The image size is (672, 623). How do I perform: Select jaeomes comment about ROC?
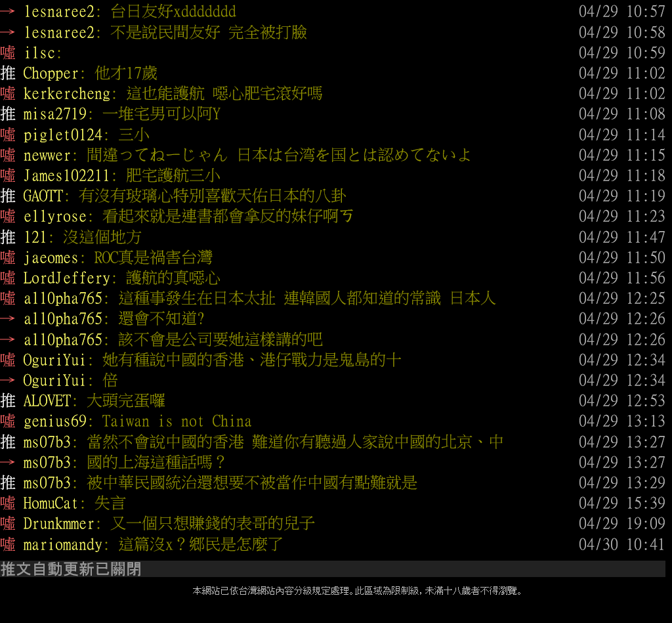tap(154, 258)
